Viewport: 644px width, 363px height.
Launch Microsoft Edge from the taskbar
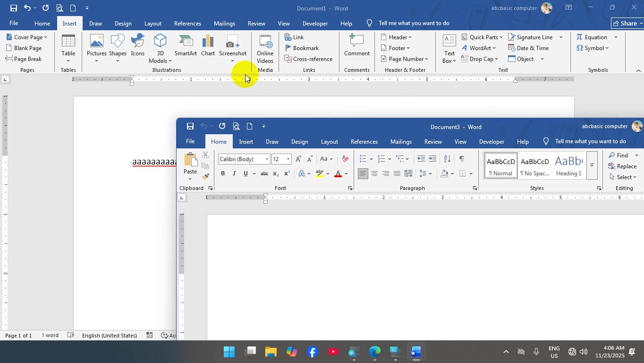click(x=374, y=352)
